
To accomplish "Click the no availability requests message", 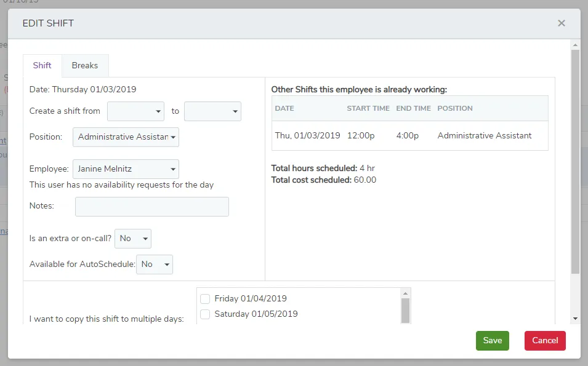I will [x=121, y=185].
